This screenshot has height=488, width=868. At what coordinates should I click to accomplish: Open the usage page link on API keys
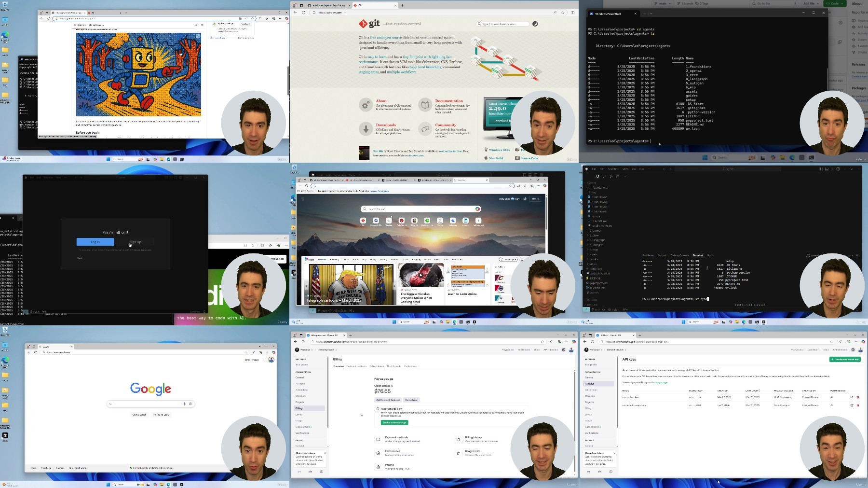[x=661, y=382]
